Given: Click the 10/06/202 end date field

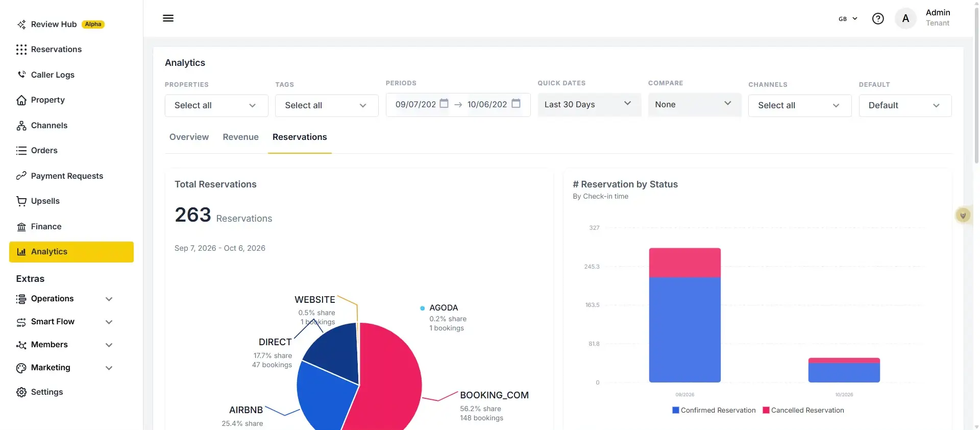Looking at the screenshot, I should pyautogui.click(x=487, y=105).
